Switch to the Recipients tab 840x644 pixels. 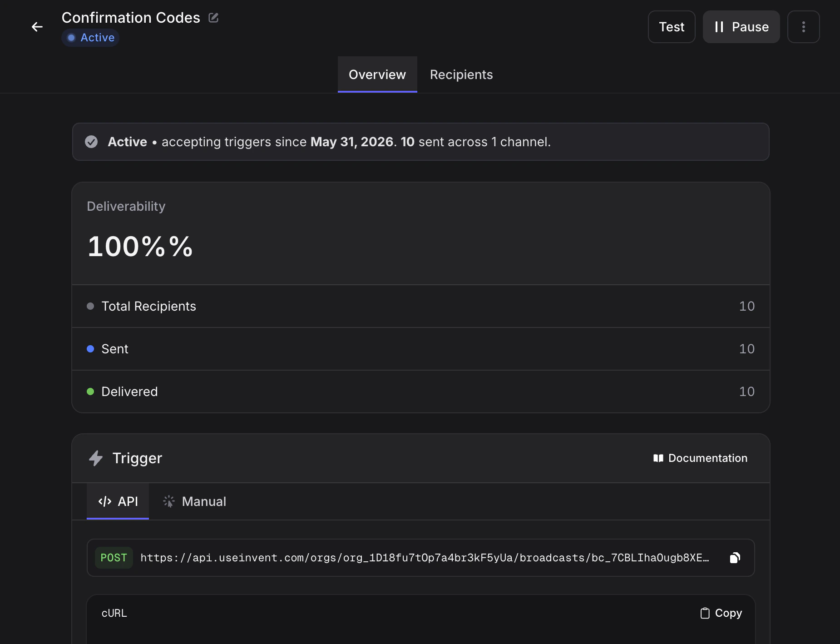point(461,74)
